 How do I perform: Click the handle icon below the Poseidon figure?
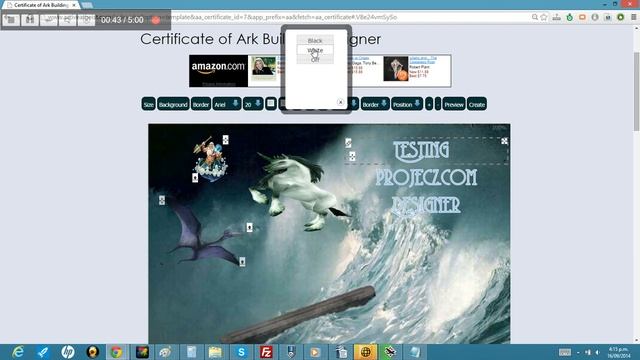[195, 178]
